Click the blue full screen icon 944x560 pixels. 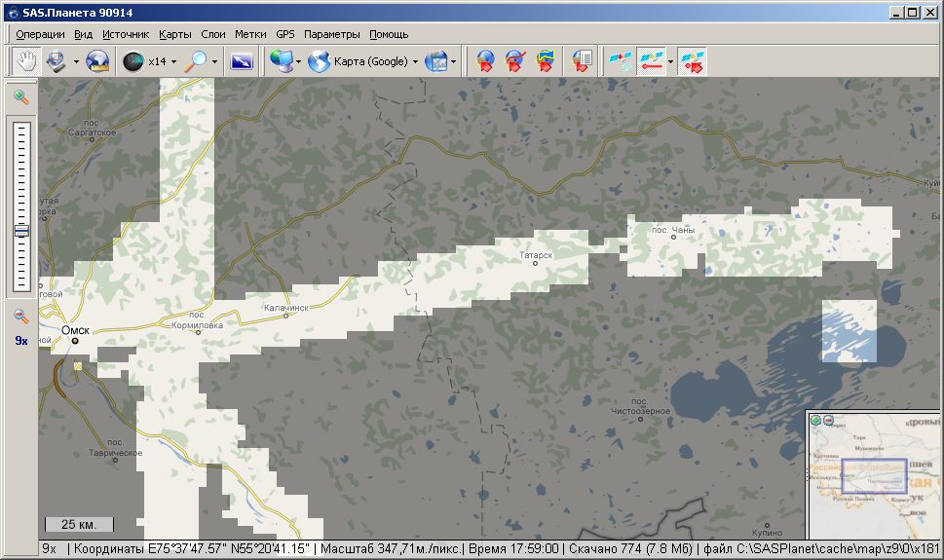241,61
